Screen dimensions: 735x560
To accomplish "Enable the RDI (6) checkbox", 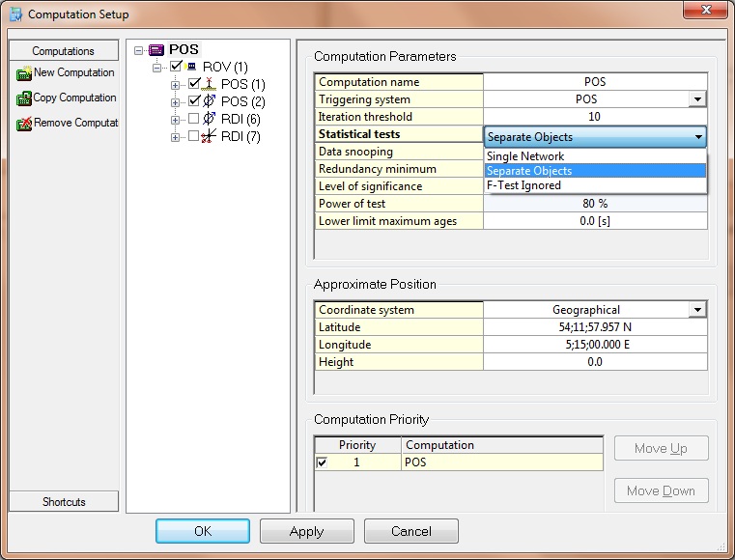I will tap(193, 119).
